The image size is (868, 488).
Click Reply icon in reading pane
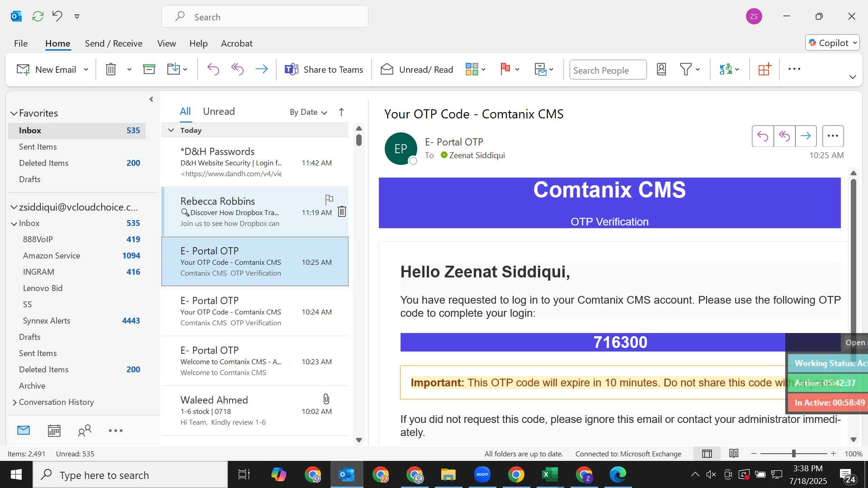pyautogui.click(x=763, y=136)
